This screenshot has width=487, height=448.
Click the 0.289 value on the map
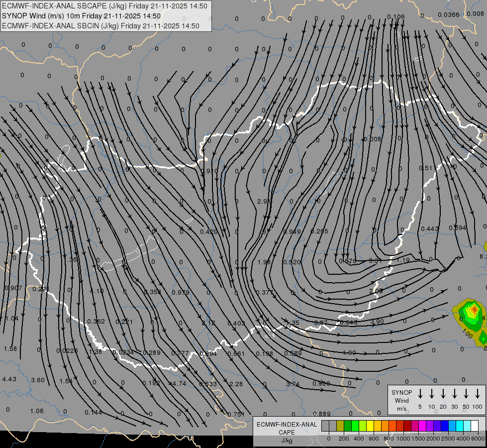point(152,352)
